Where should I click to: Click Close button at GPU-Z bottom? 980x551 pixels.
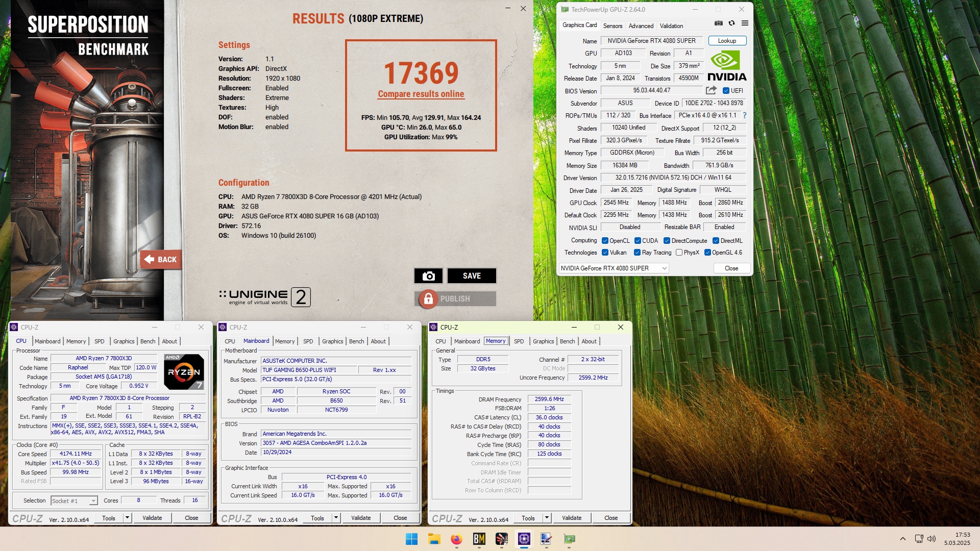click(x=731, y=268)
